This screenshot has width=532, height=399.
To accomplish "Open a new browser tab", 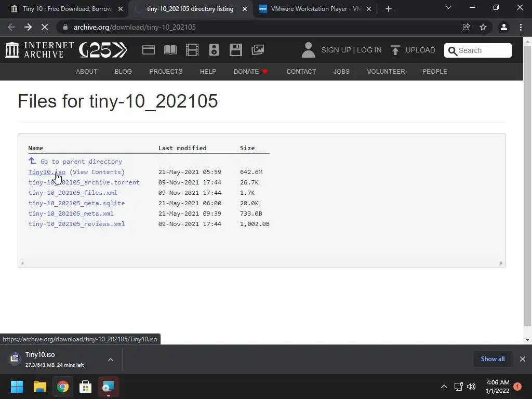I will [x=389, y=9].
